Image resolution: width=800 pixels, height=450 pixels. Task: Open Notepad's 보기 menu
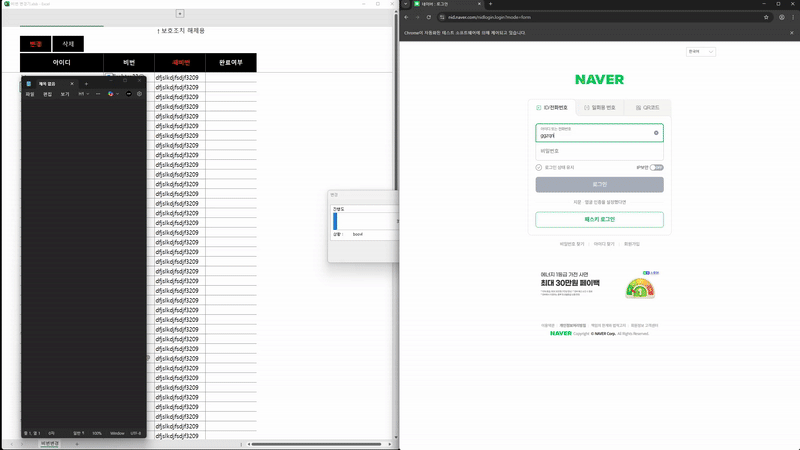[65, 94]
